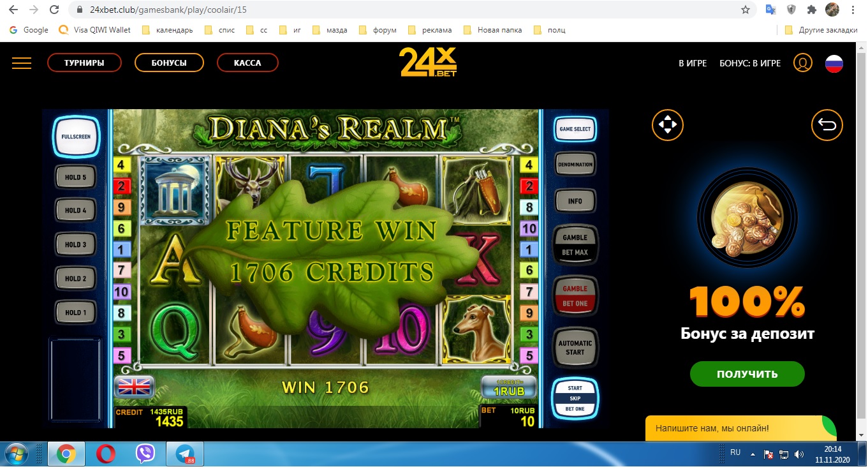Open the Другие закладки folder
This screenshot has width=868, height=469.
click(821, 30)
